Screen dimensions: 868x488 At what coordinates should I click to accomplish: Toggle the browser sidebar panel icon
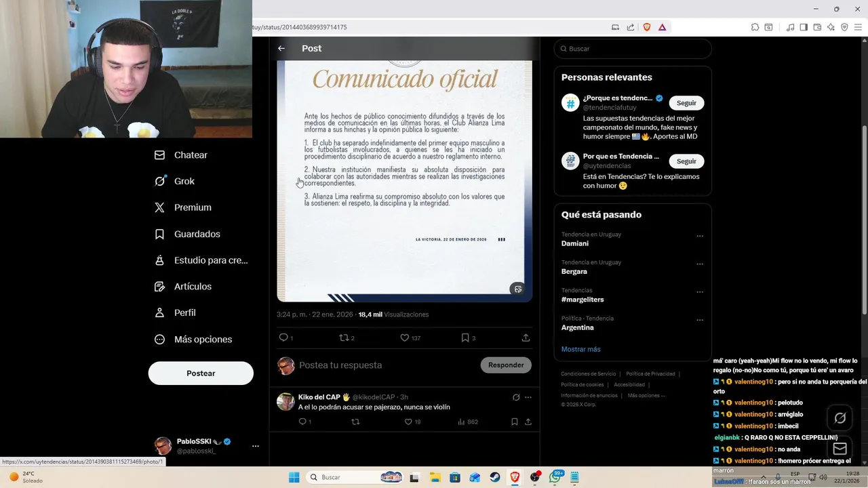(804, 27)
